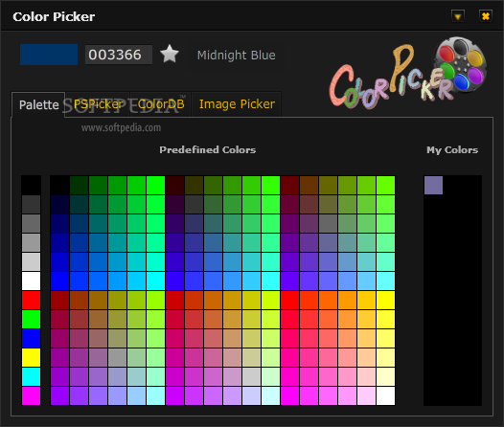Image resolution: width=504 pixels, height=427 pixels.
Task: Switch to the Image Picker tab
Action: [237, 104]
